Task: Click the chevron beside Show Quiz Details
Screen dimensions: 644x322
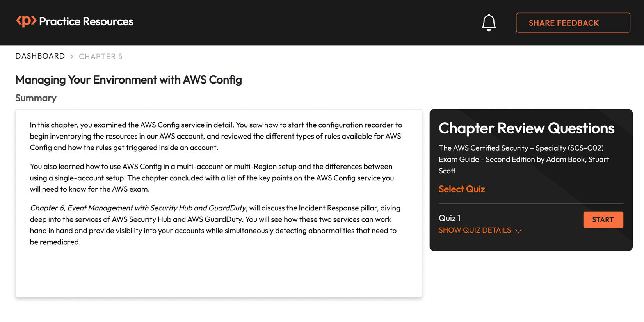Action: [518, 231]
